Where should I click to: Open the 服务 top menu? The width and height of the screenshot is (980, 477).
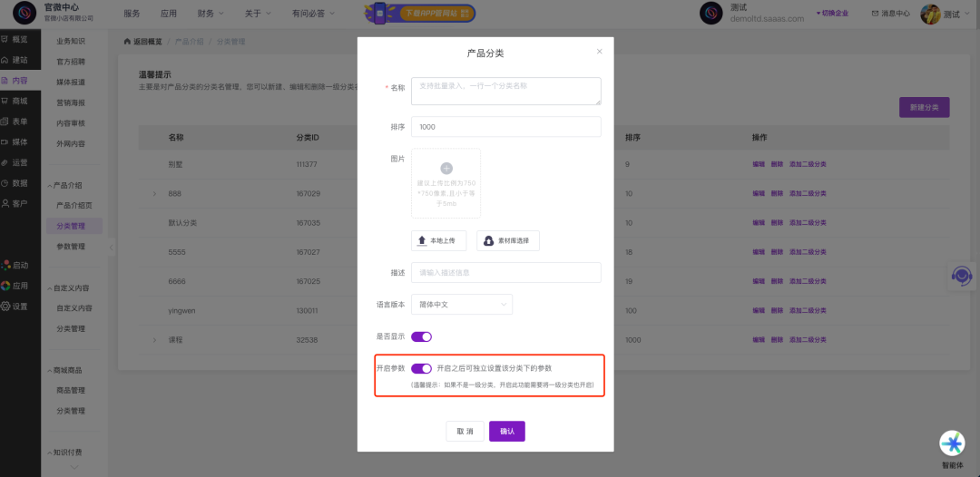pos(132,13)
